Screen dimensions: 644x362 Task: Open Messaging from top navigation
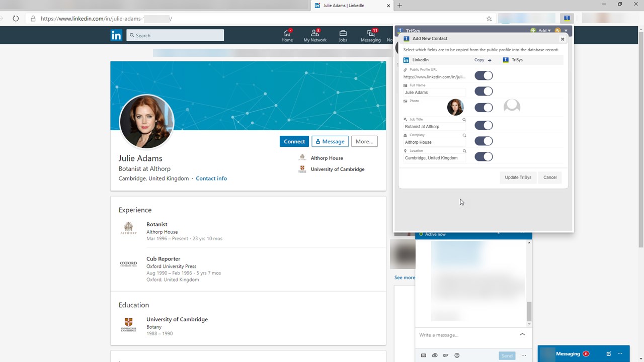tap(371, 35)
